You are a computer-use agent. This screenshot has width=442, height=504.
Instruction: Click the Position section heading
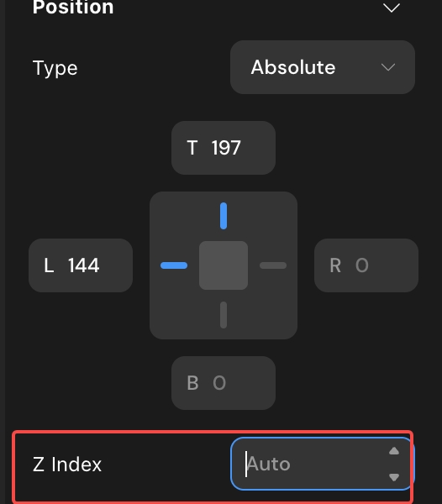tap(73, 7)
